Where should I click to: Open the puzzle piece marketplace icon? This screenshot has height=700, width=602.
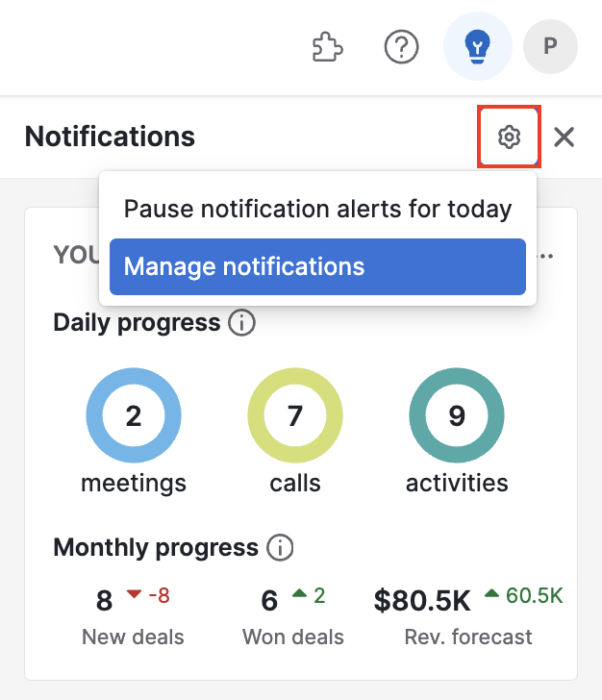click(x=327, y=46)
